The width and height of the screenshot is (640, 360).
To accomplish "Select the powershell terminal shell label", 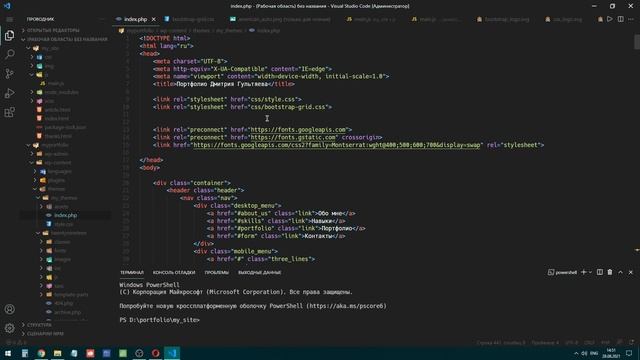I will click(x=562, y=272).
